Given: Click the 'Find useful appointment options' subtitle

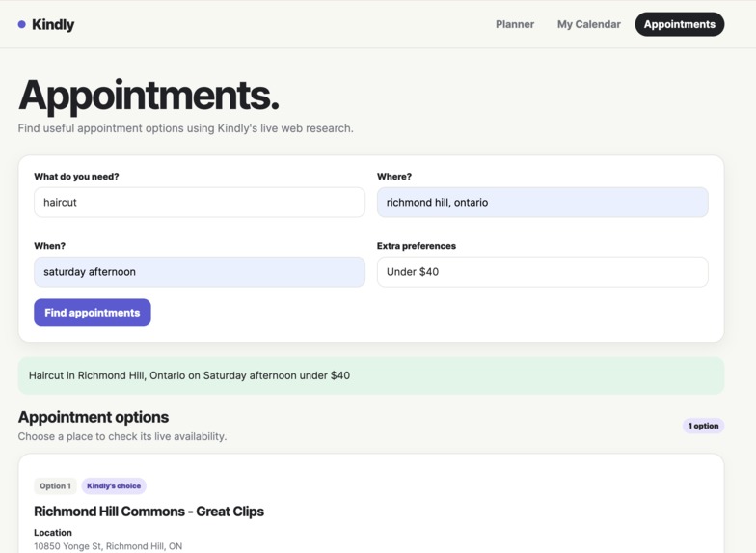Looking at the screenshot, I should point(185,128).
